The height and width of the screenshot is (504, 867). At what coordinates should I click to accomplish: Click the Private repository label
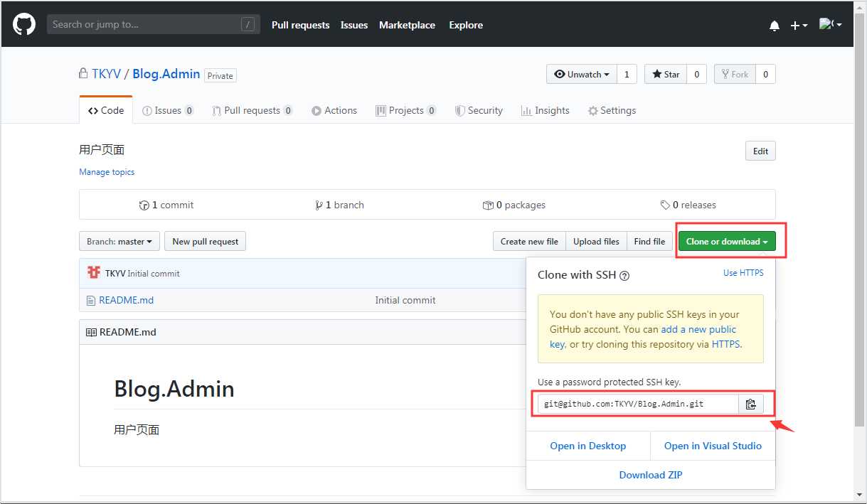point(220,75)
